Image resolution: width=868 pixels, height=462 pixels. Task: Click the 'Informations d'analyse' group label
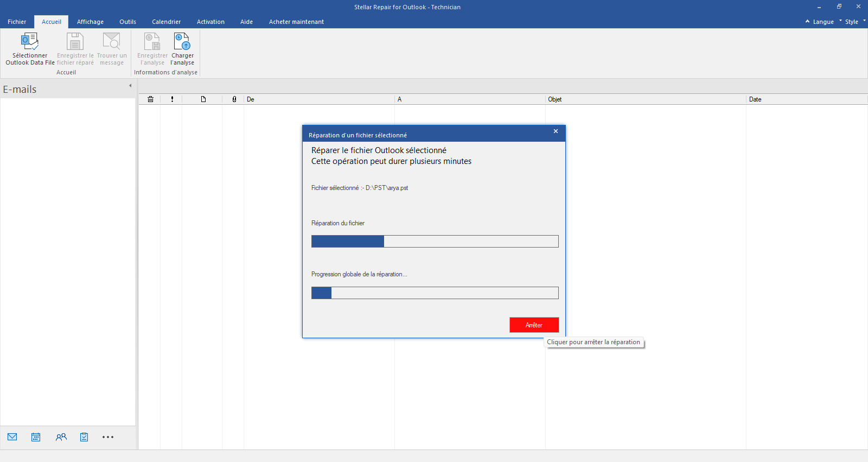[165, 72]
